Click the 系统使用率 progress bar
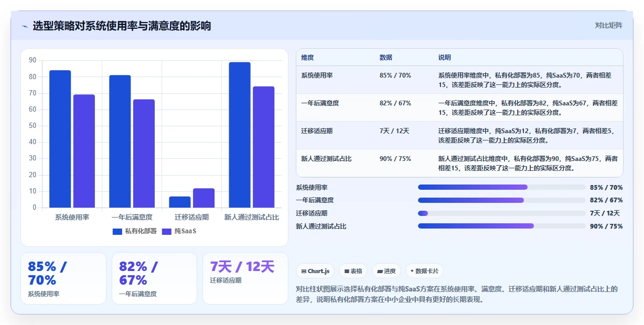This screenshot has width=644, height=325. click(501, 187)
